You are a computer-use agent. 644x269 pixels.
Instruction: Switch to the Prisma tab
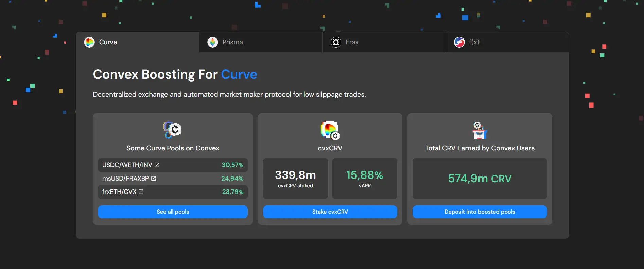click(261, 42)
